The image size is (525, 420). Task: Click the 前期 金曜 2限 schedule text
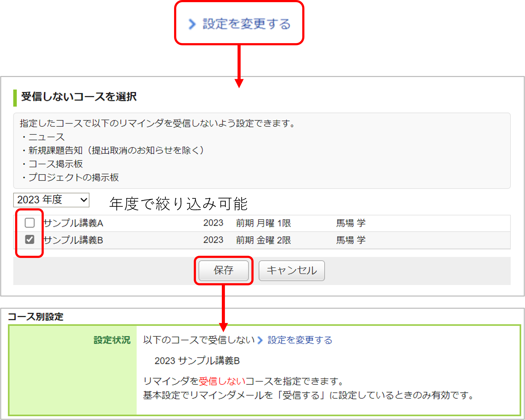[263, 240]
